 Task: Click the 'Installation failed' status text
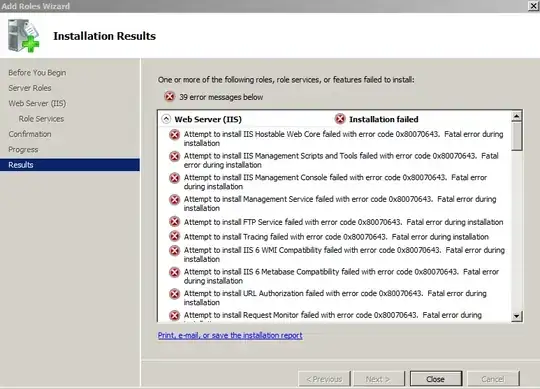(x=384, y=119)
